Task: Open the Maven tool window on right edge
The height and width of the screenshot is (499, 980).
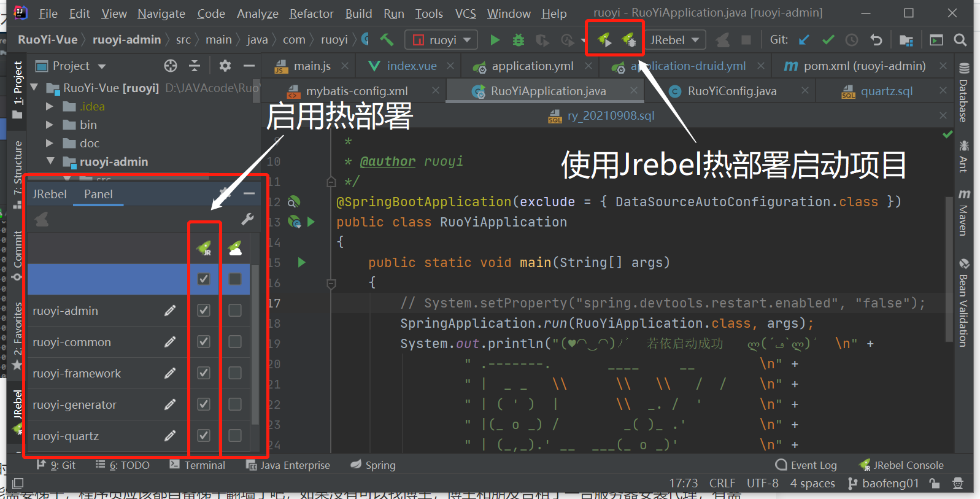Action: coord(964,212)
